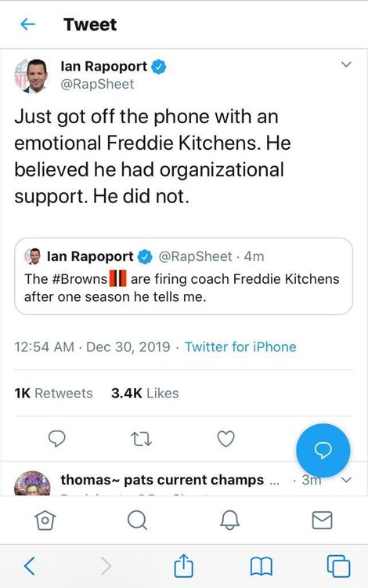Open the Messages envelope icon
The width and height of the screenshot is (368, 588).
coord(322,520)
